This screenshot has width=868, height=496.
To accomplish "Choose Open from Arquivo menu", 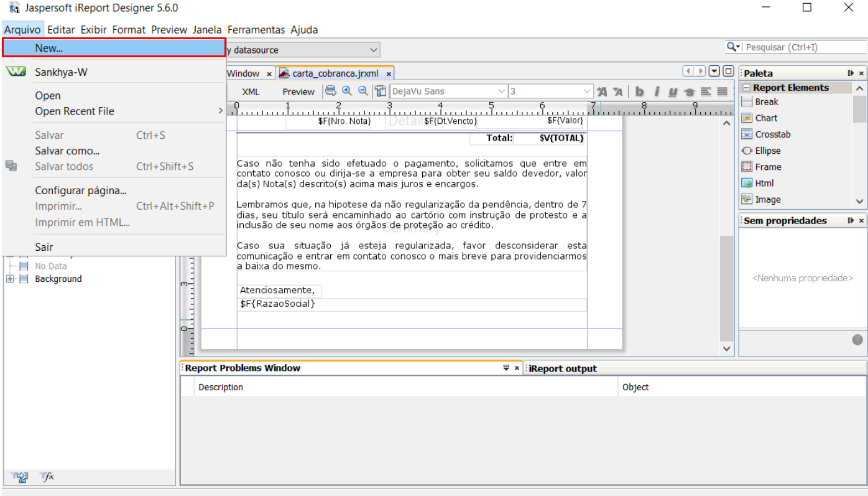I will point(114,95).
